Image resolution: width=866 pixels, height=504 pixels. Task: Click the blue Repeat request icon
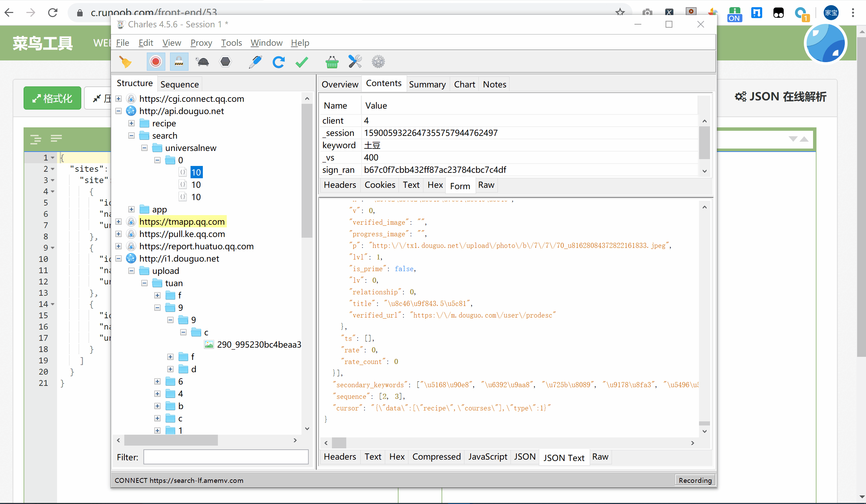pyautogui.click(x=278, y=62)
